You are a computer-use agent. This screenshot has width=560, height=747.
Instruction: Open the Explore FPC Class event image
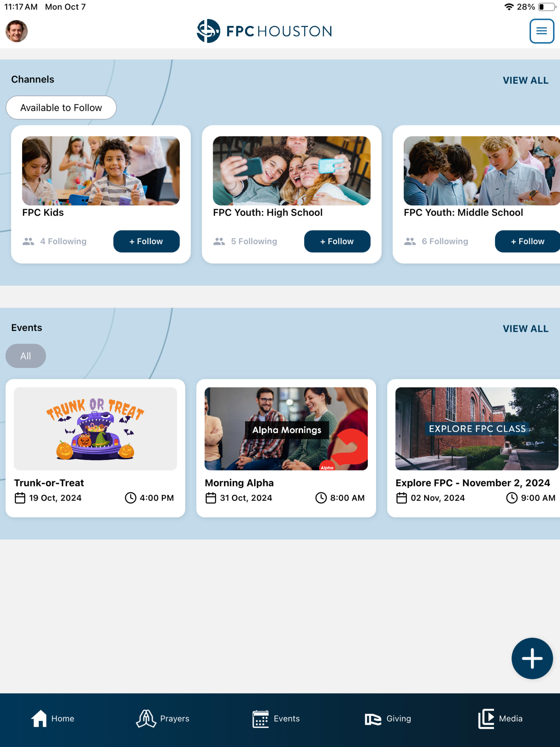477,429
